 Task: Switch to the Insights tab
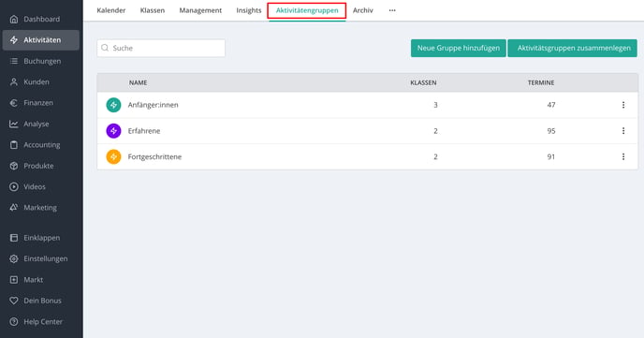pos(248,10)
